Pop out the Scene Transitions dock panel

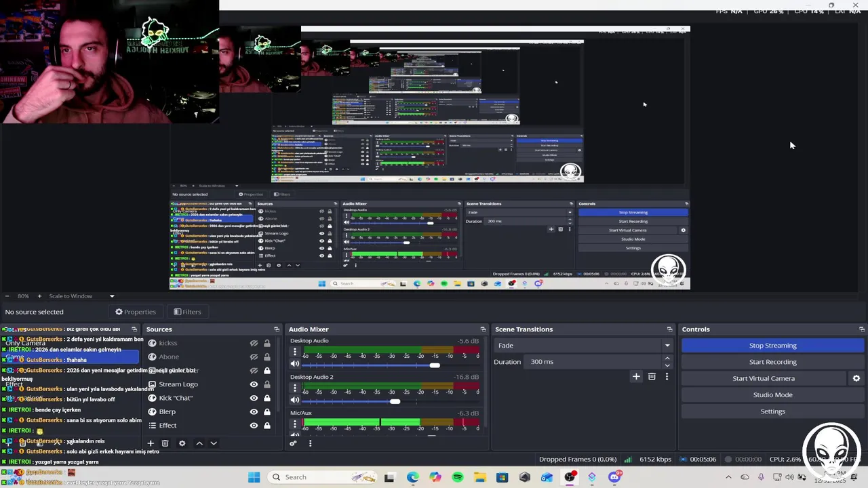(669, 329)
